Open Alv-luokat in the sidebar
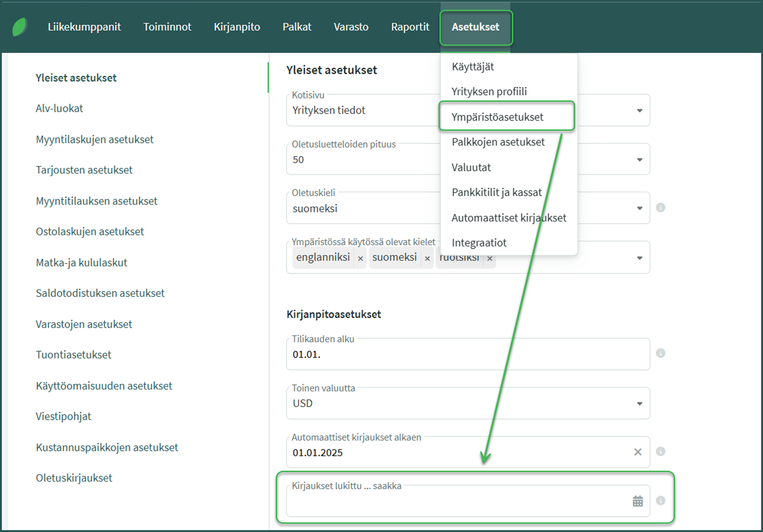This screenshot has width=763, height=532. (x=59, y=109)
